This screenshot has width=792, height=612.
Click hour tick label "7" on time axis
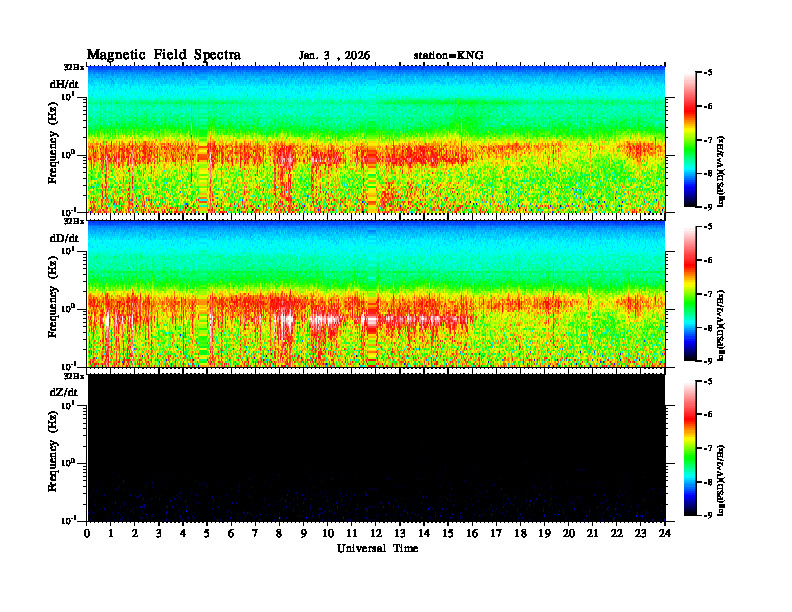pyautogui.click(x=255, y=533)
